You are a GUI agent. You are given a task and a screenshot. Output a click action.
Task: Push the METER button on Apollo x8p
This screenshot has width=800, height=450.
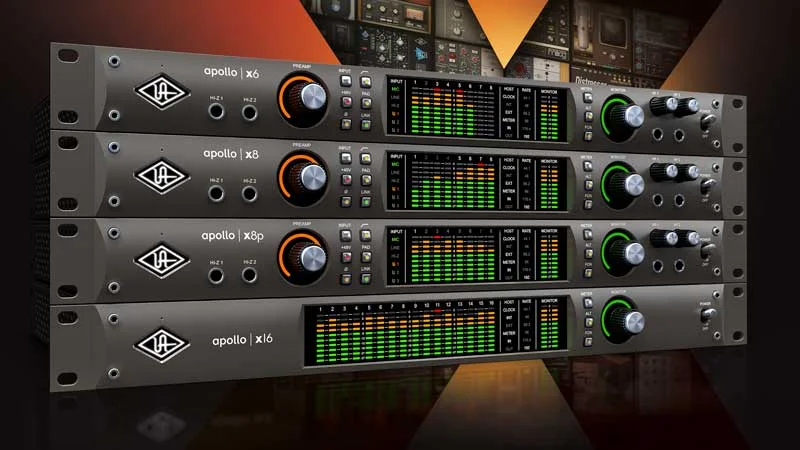pos(588,234)
